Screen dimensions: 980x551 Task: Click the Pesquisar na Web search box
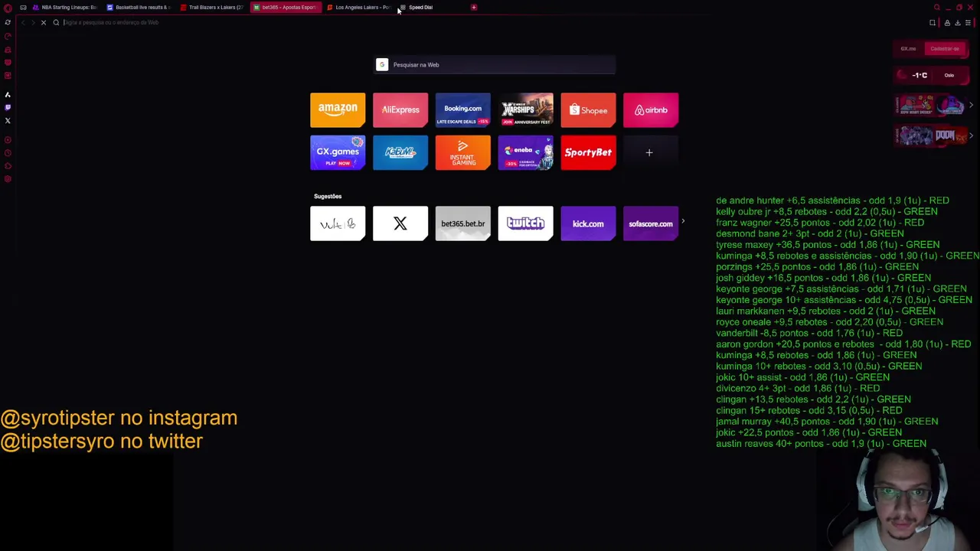tap(495, 65)
